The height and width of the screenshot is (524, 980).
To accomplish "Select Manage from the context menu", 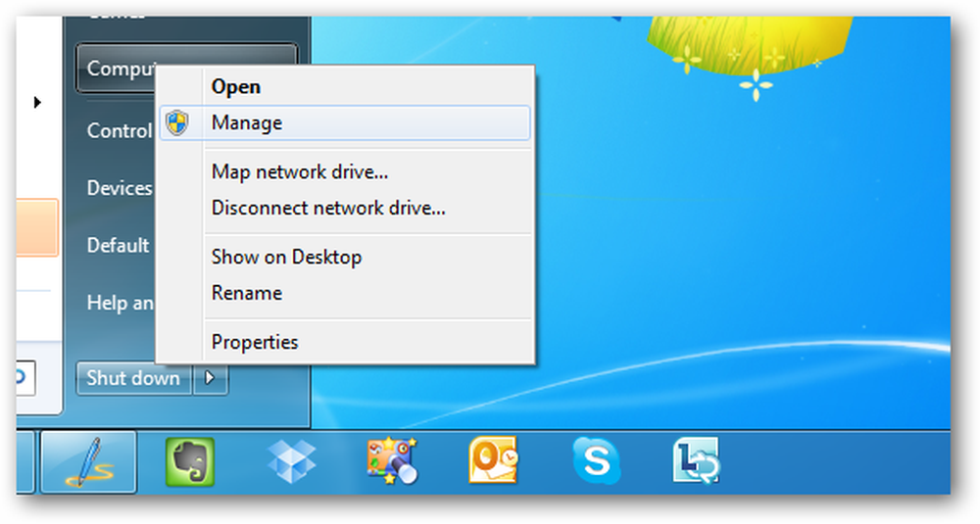I will click(x=345, y=123).
